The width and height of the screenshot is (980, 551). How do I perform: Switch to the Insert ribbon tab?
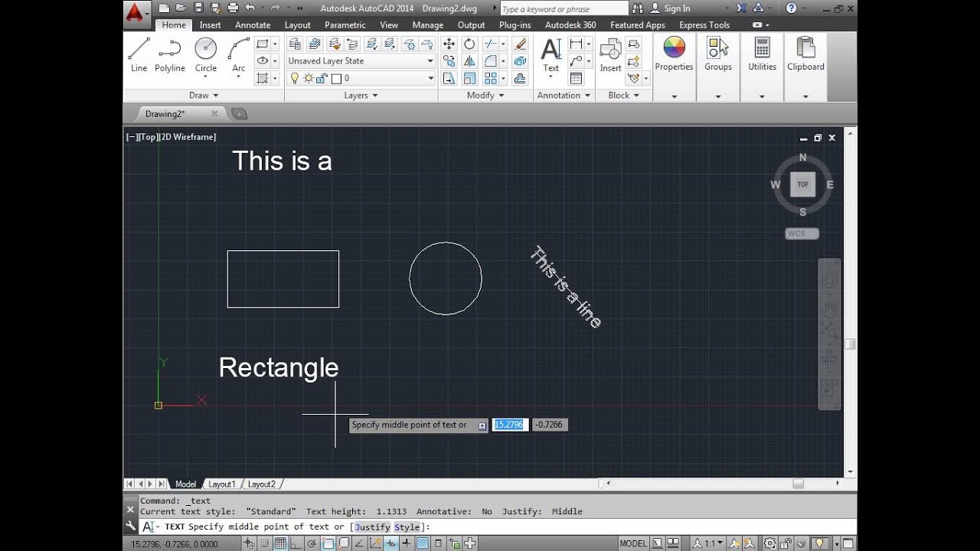click(211, 25)
